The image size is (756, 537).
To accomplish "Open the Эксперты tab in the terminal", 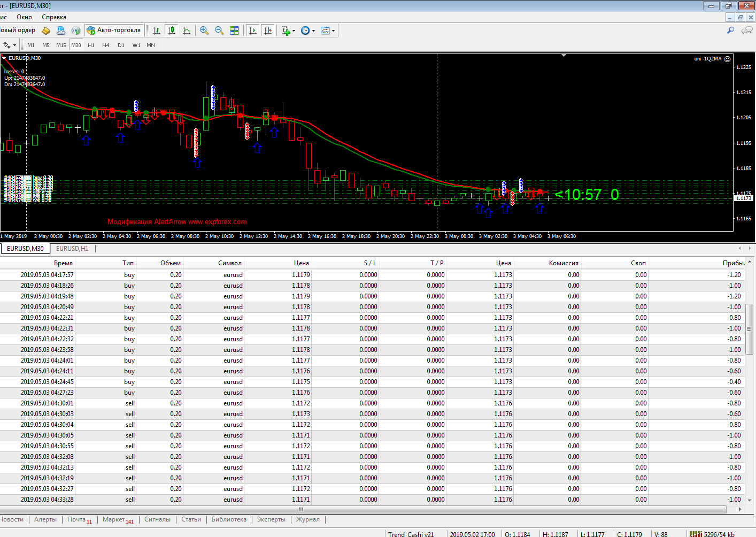I will (x=271, y=519).
